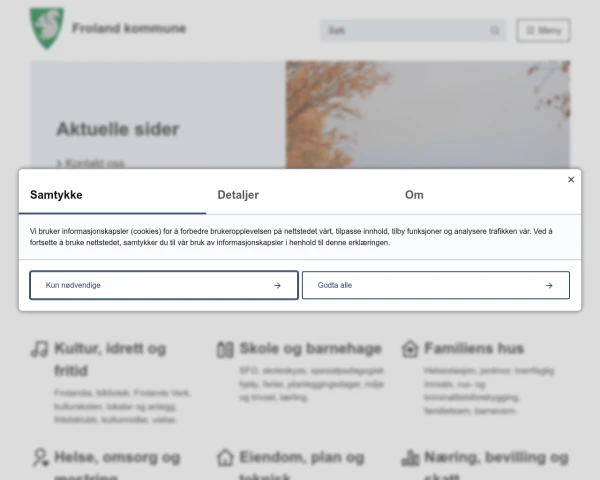The image size is (600, 480).
Task: Click the Froland kommune coat of arms logo
Action: [x=47, y=28]
